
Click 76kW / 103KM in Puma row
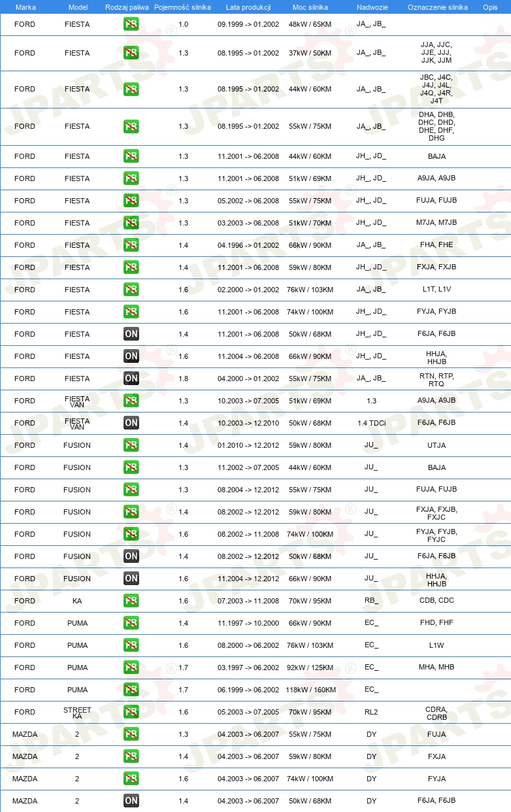click(310, 645)
